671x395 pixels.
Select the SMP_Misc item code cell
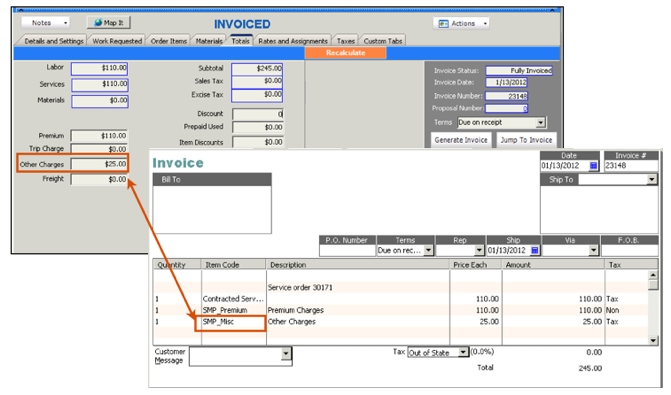[x=233, y=322]
